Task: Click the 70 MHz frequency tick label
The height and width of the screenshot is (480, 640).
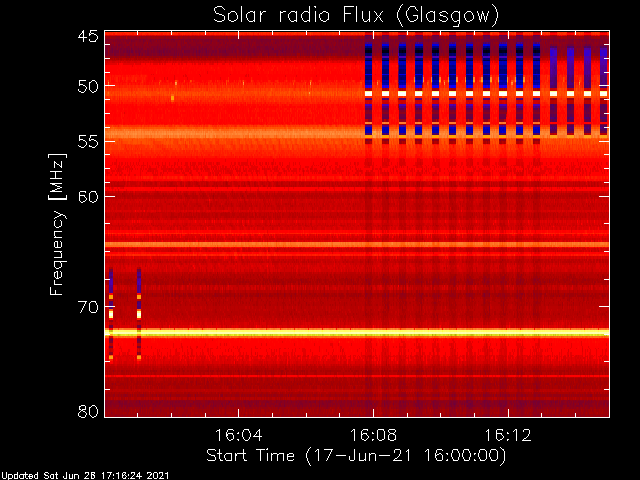Action: (87, 306)
